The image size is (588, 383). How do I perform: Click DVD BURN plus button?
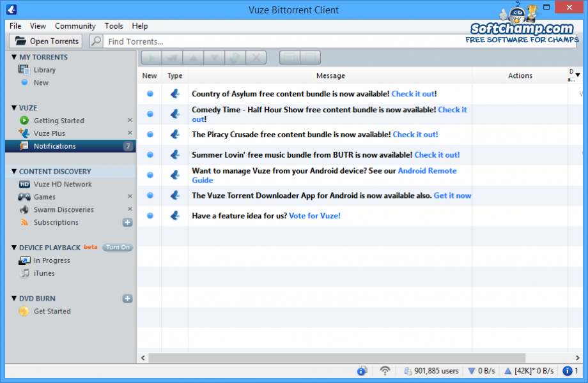click(127, 298)
